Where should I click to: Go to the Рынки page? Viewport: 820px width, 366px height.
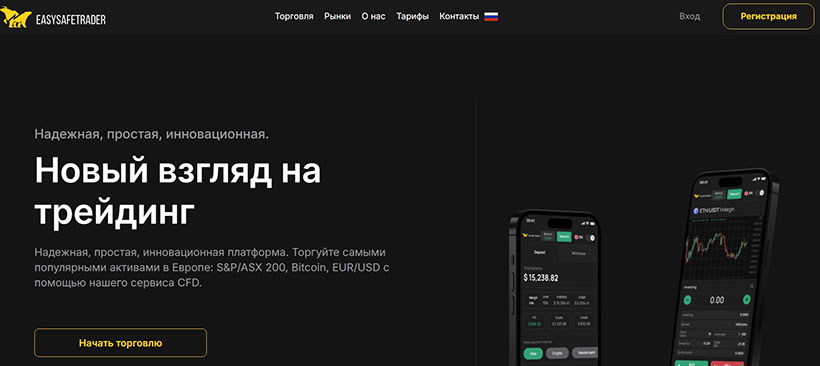[x=337, y=16]
